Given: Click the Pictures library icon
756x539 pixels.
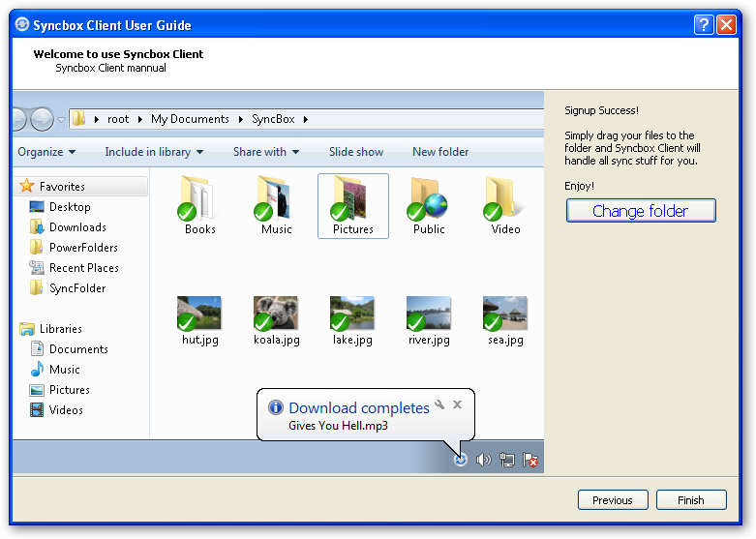Looking at the screenshot, I should click(37, 390).
